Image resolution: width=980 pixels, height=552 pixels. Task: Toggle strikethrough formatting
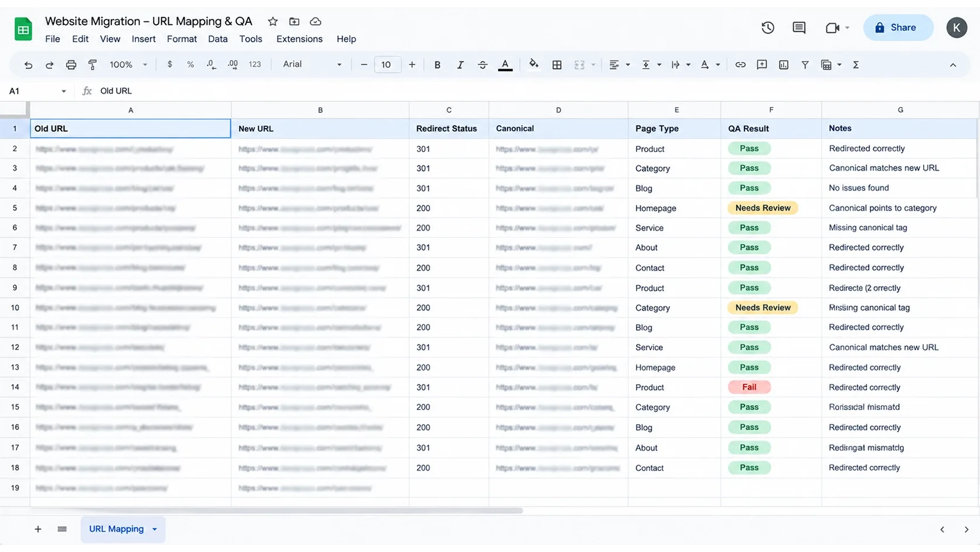(482, 65)
